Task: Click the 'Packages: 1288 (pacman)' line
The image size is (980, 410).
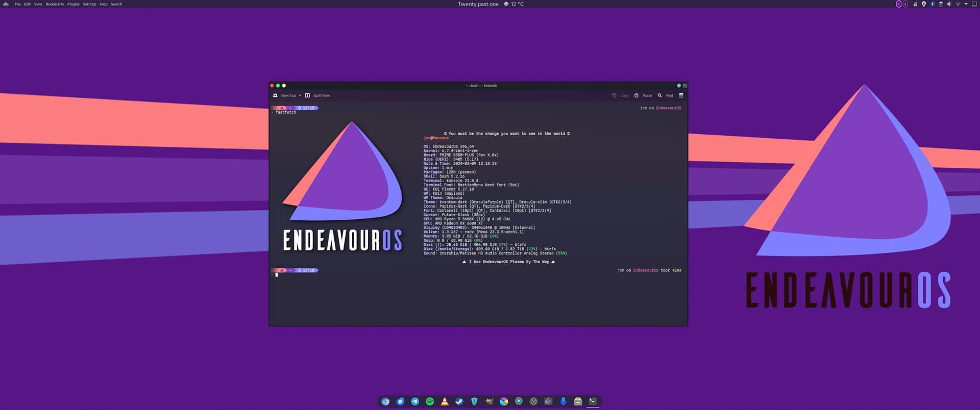Action: pyautogui.click(x=450, y=172)
